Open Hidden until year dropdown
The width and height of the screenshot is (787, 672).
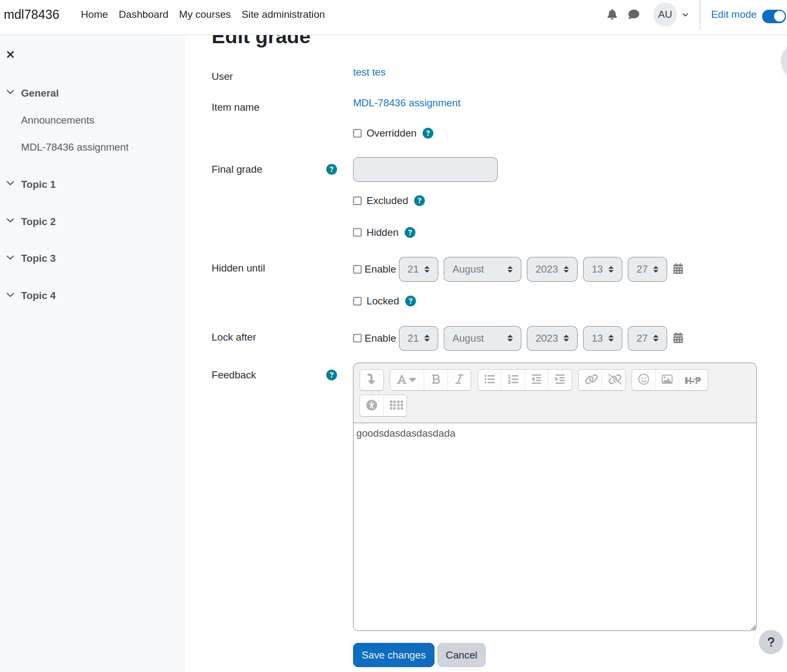(552, 269)
